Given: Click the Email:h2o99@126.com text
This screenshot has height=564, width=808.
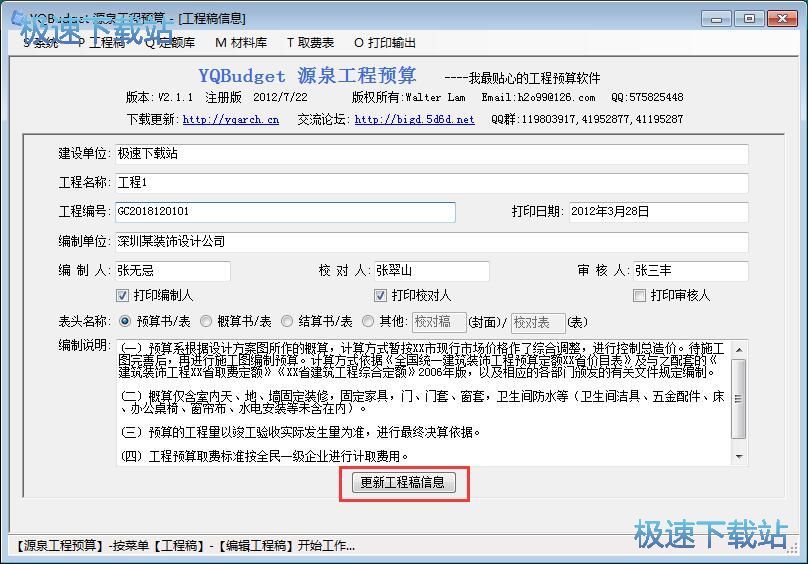Looking at the screenshot, I should tap(538, 97).
